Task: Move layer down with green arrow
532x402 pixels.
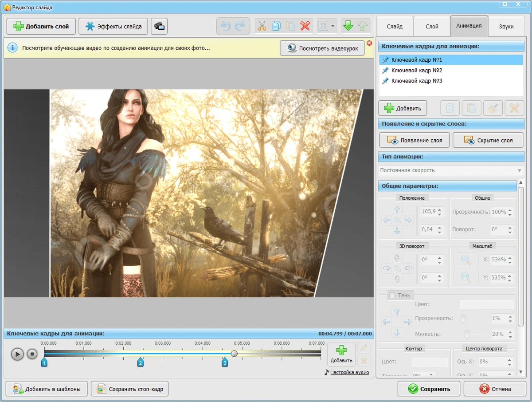Action: tap(348, 26)
